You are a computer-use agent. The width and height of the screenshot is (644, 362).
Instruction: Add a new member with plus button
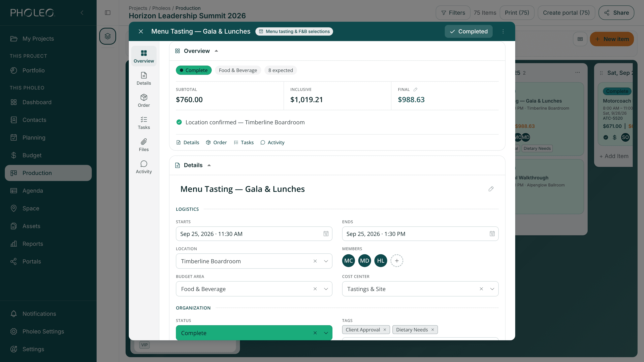coord(397,261)
